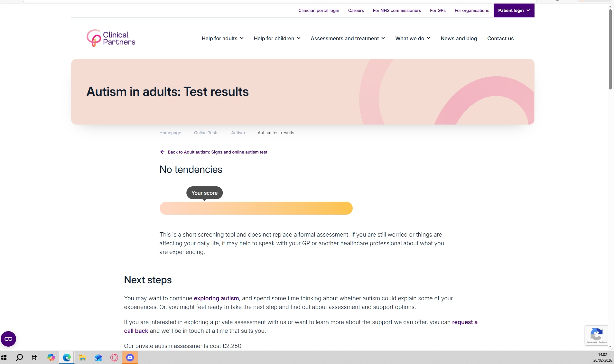Click the Online Tests breadcrumb

tap(206, 133)
